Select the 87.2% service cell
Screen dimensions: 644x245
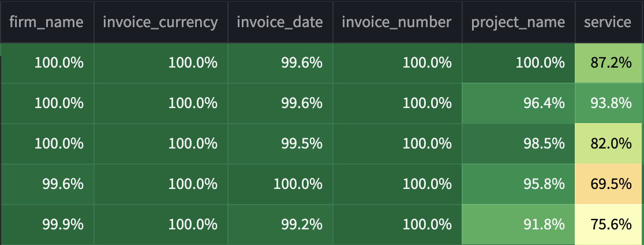click(609, 63)
